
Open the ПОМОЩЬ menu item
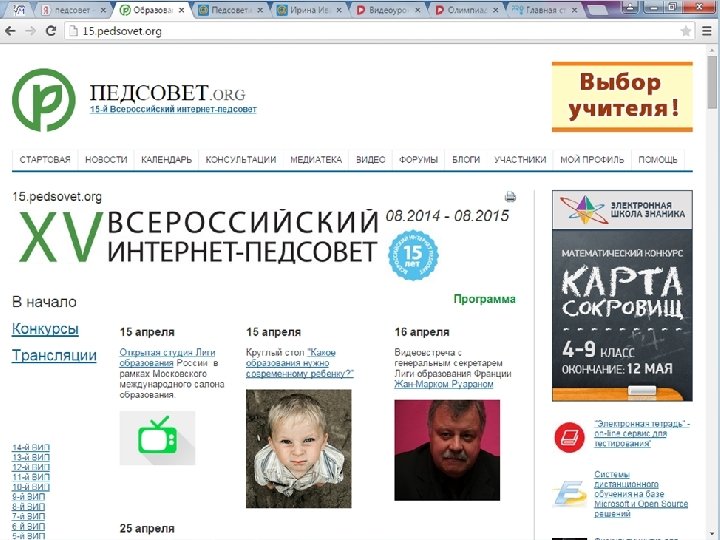coord(658,159)
